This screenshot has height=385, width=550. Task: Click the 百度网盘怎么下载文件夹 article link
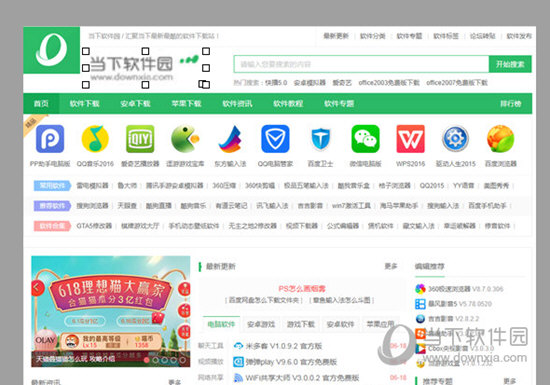pyautogui.click(x=265, y=300)
